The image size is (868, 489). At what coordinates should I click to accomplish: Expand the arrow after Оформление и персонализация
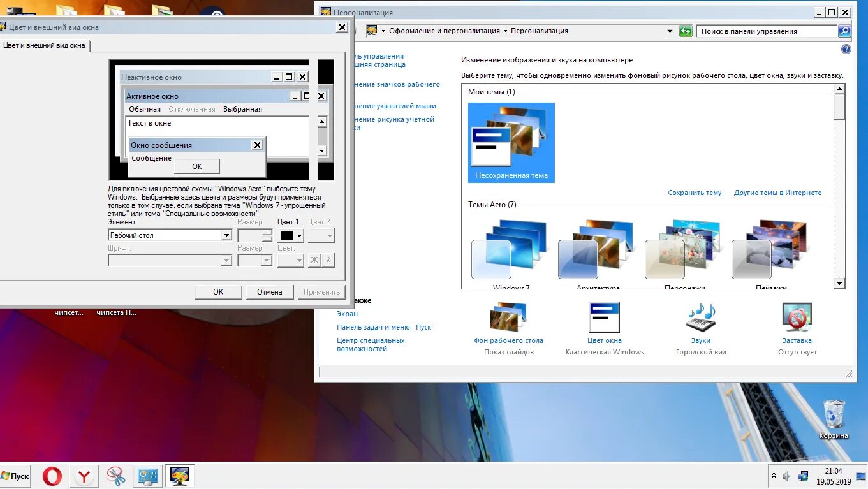(x=505, y=31)
